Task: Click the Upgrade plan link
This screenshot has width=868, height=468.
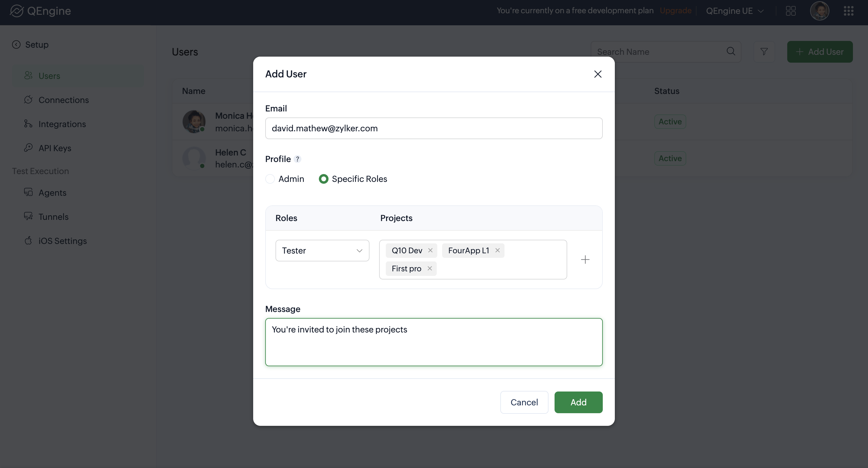Action: point(675,11)
